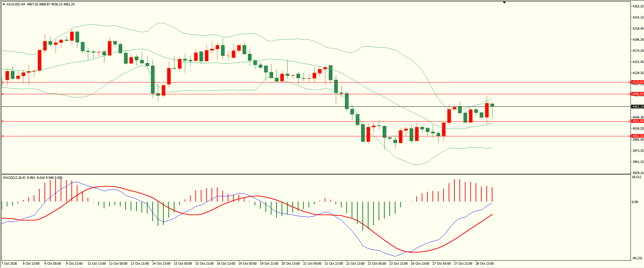Image resolution: width=644 pixels, height=268 pixels.
Task: Click the 4174.20 price axis value
Action: 638,51
